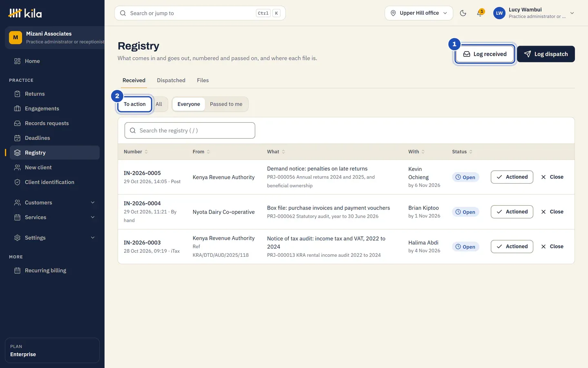The width and height of the screenshot is (588, 368).
Task: Expand the Services sidebar section
Action: click(55, 217)
